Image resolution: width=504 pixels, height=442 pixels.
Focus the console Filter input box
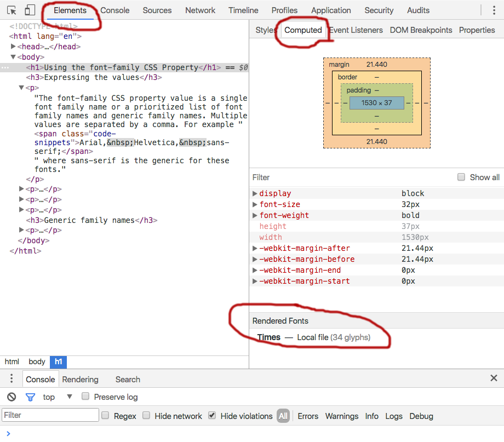point(50,415)
